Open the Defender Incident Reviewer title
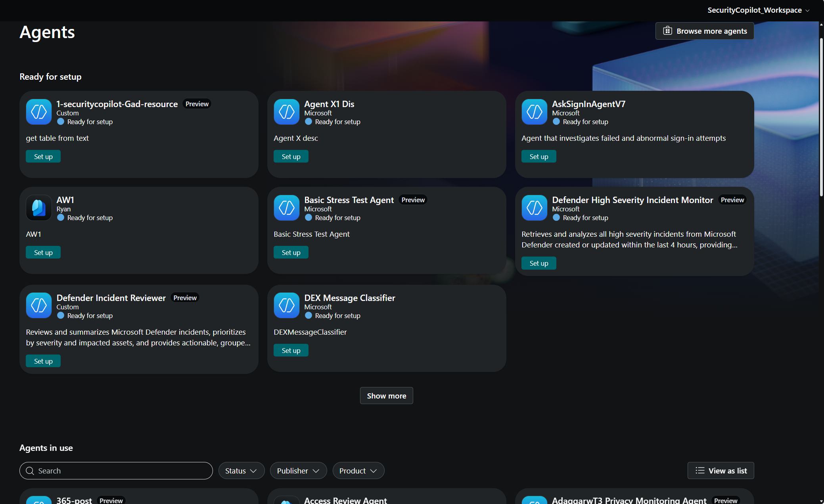This screenshot has height=504, width=824. click(x=111, y=298)
